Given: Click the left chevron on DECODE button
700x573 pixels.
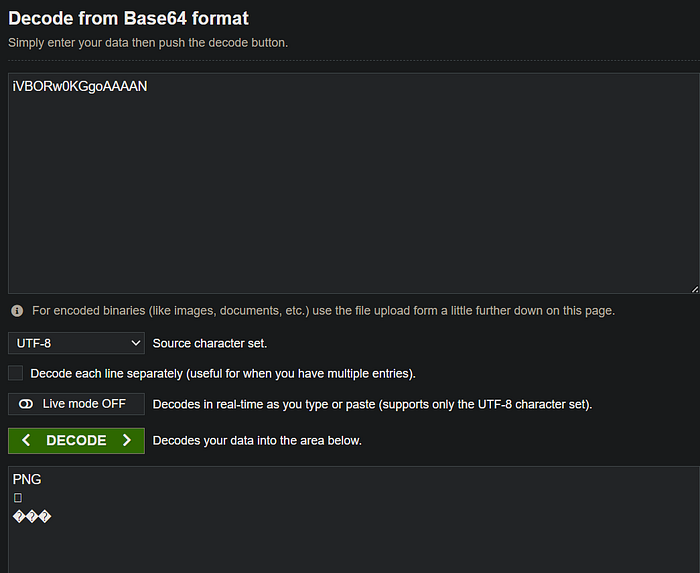Looking at the screenshot, I should coord(26,440).
